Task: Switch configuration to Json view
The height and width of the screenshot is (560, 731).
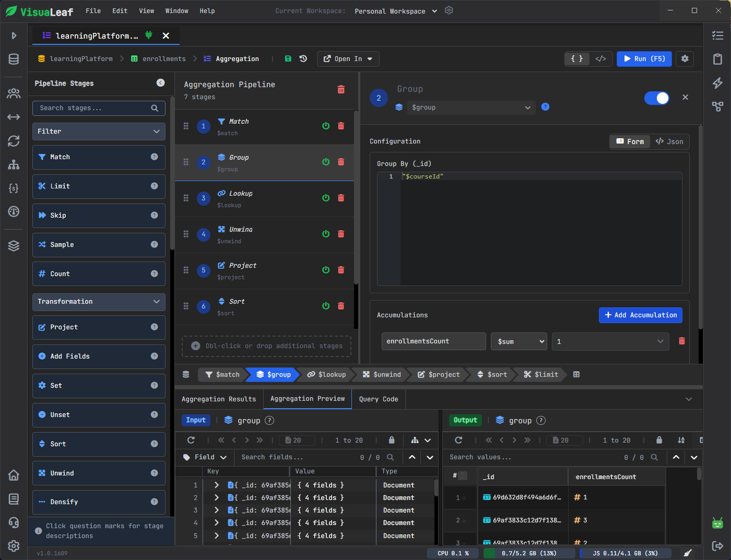Action: [x=669, y=141]
